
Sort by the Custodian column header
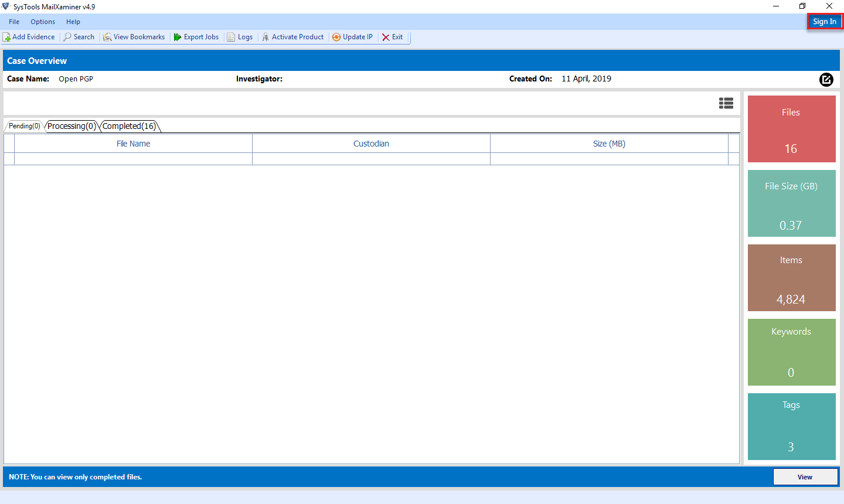(x=371, y=144)
